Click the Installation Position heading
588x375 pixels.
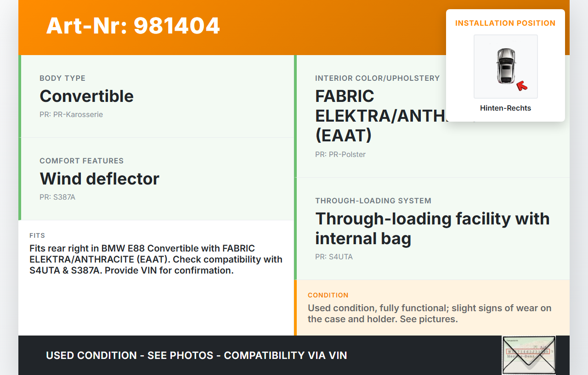505,23
